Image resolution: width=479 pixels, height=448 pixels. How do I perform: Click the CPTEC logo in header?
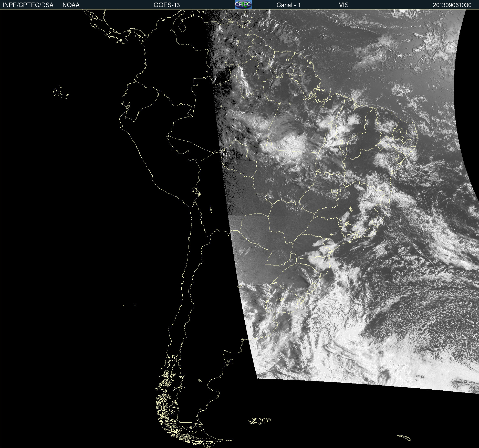point(243,5)
